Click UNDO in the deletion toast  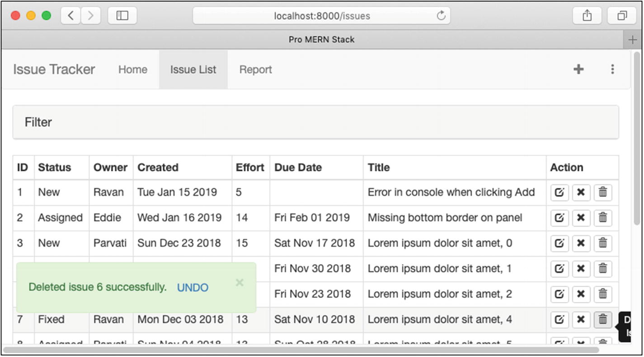(x=193, y=287)
